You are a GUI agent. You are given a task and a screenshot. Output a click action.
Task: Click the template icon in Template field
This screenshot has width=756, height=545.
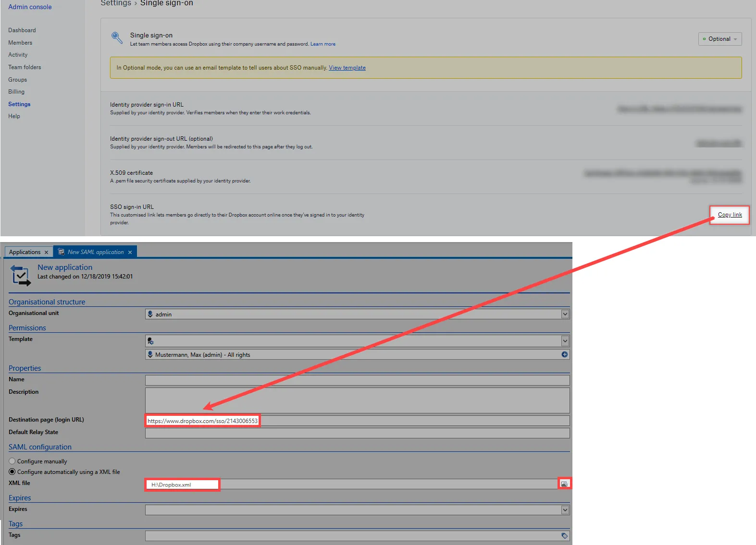pyautogui.click(x=150, y=340)
